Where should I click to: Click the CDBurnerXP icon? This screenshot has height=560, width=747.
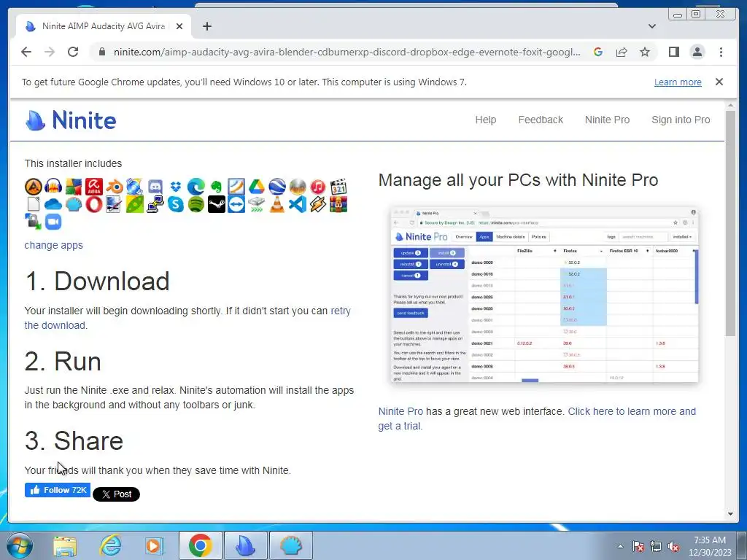tap(135, 187)
